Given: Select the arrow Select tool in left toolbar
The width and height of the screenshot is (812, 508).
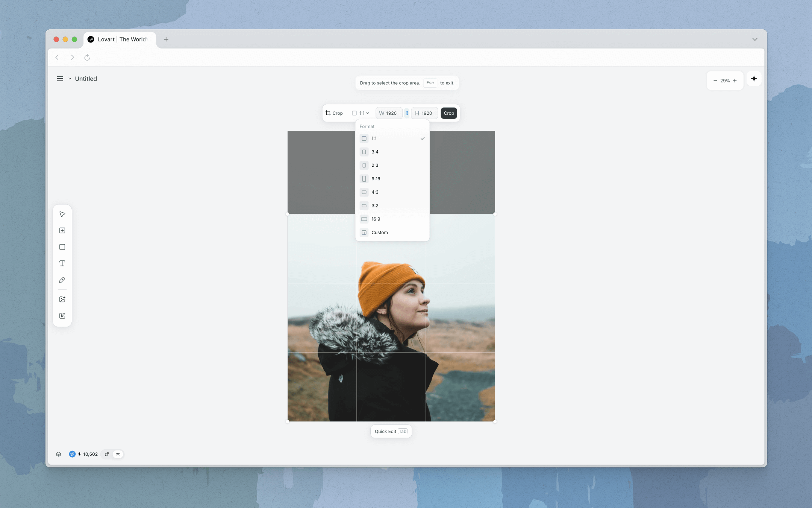Looking at the screenshot, I should coord(62,214).
